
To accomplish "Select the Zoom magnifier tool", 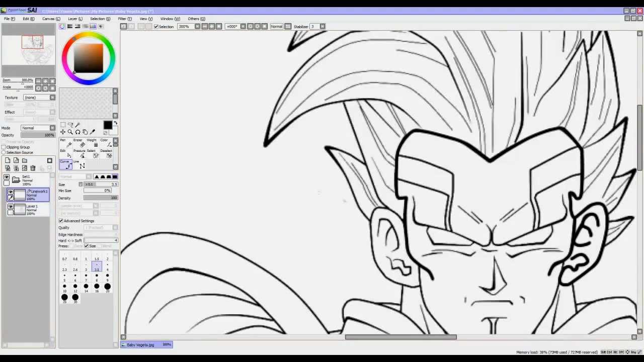I will coord(70,132).
